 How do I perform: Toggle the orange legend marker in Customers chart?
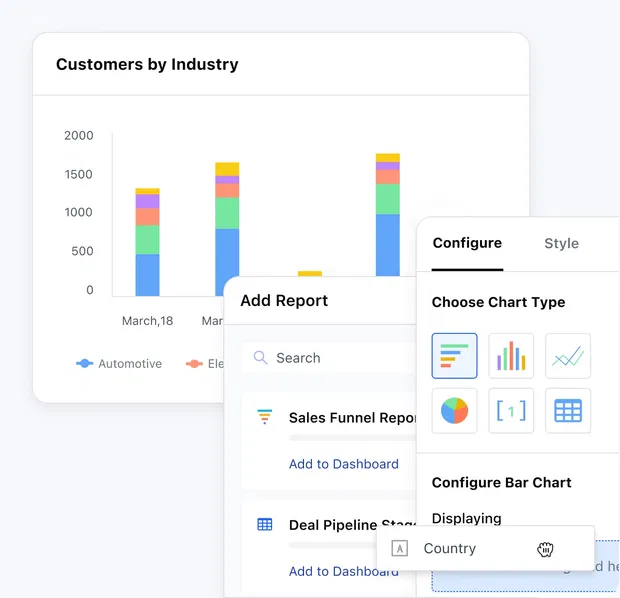tap(194, 363)
